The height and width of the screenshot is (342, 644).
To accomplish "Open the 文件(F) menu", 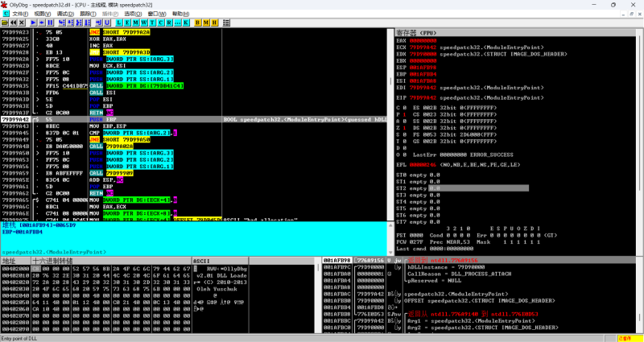I will [20, 14].
